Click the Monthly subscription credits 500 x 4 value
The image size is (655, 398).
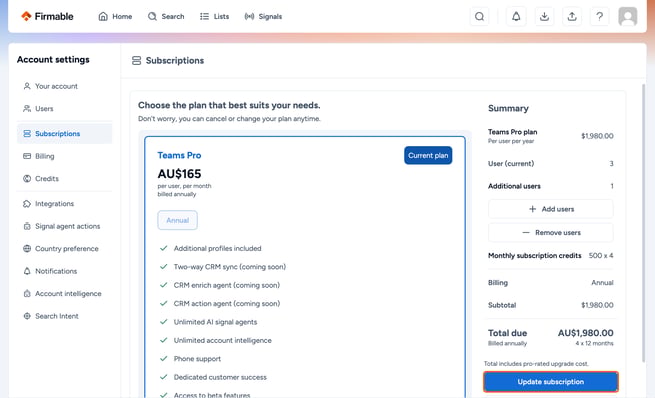click(x=601, y=256)
